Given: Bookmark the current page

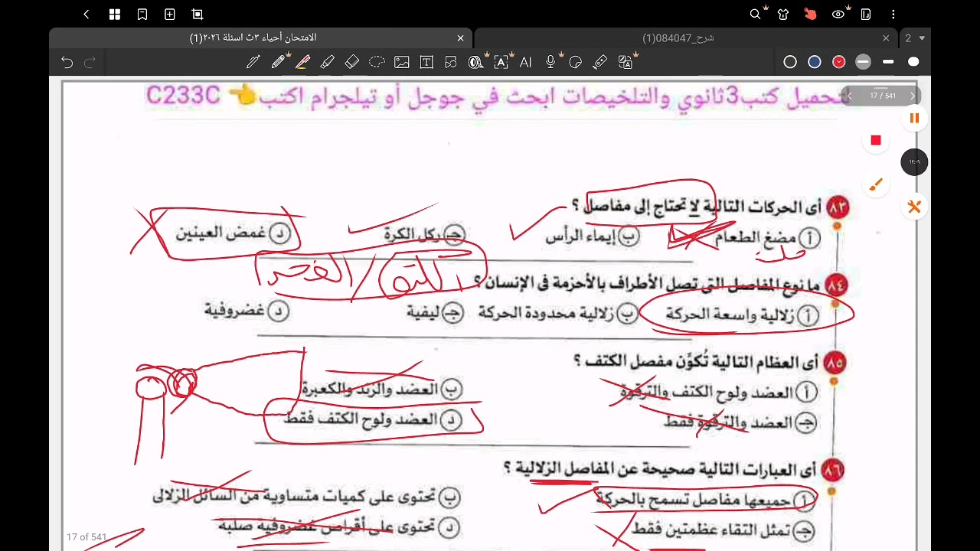Looking at the screenshot, I should [x=142, y=15].
